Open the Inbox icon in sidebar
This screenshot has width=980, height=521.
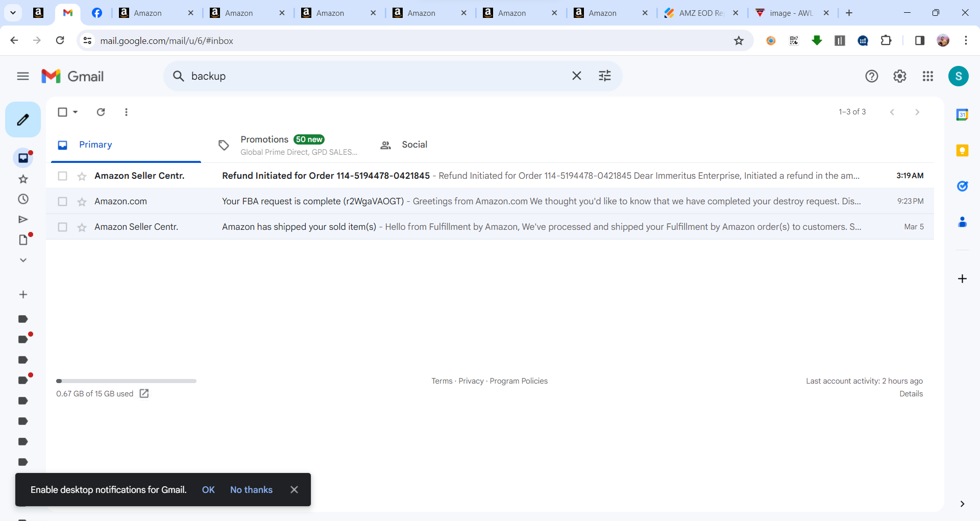23,158
